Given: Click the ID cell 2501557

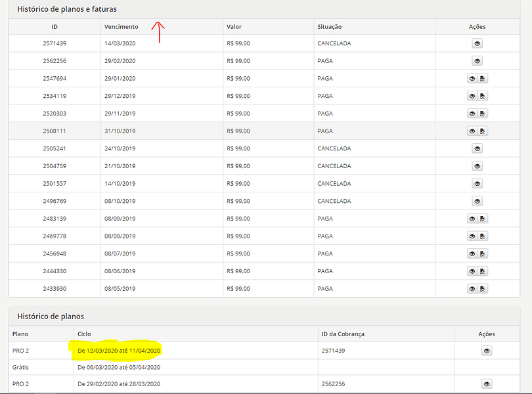Looking at the screenshot, I should (55, 184).
